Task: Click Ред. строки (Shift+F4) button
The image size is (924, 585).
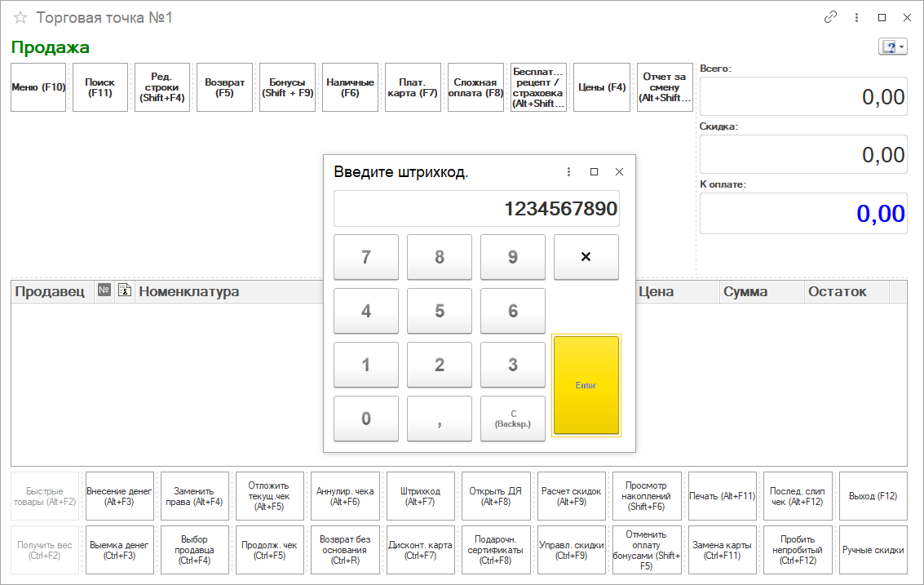Action: tap(162, 87)
